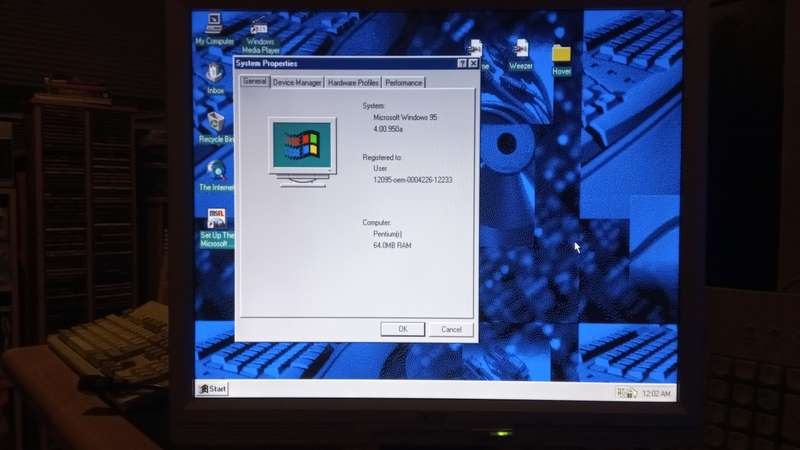Image resolution: width=800 pixels, height=450 pixels.
Task: Switch to the Device Manager tab
Action: pos(297,83)
